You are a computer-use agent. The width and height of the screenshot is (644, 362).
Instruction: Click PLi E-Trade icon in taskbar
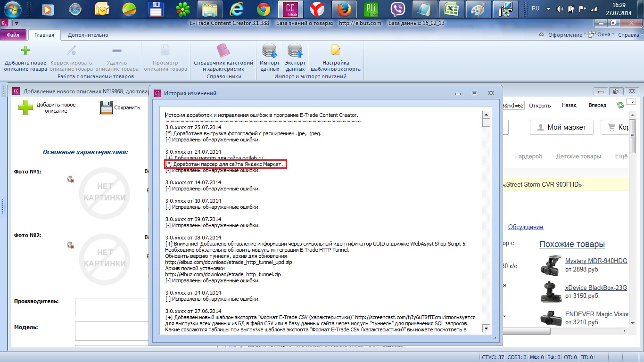[372, 9]
